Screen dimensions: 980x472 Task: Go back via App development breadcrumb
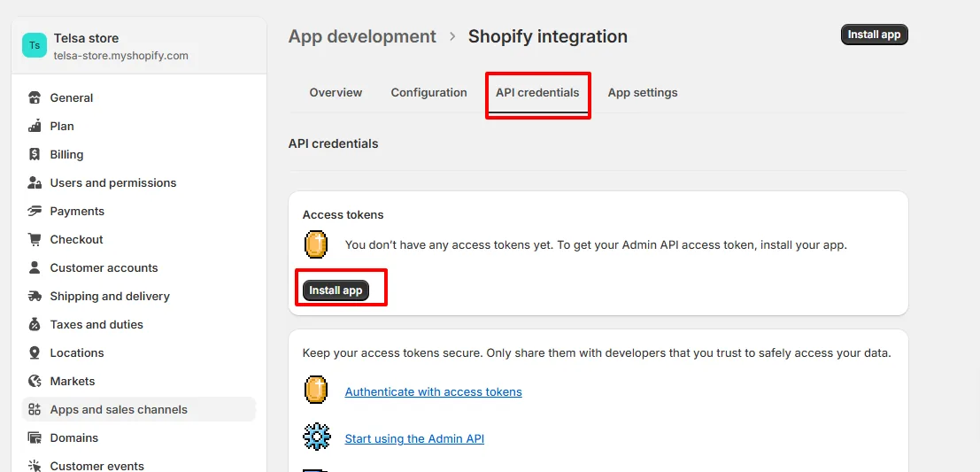pos(362,36)
